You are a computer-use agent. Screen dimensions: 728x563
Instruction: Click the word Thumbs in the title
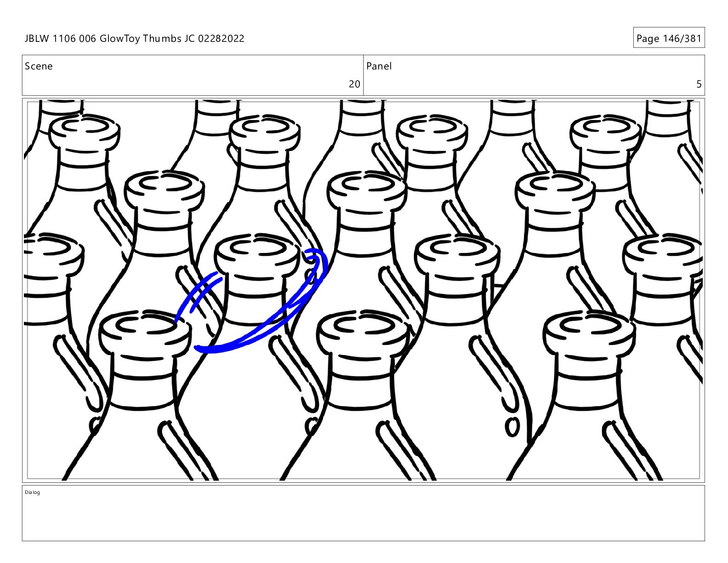click(x=162, y=39)
